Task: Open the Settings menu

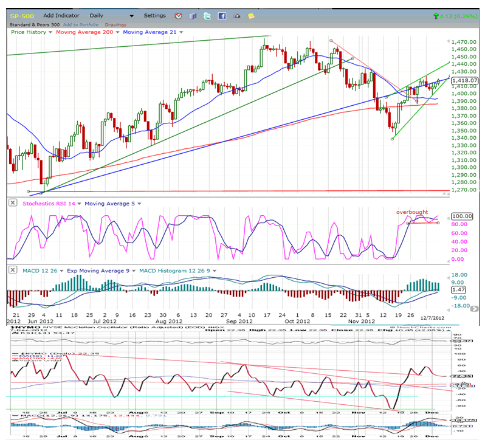Action: [154, 15]
